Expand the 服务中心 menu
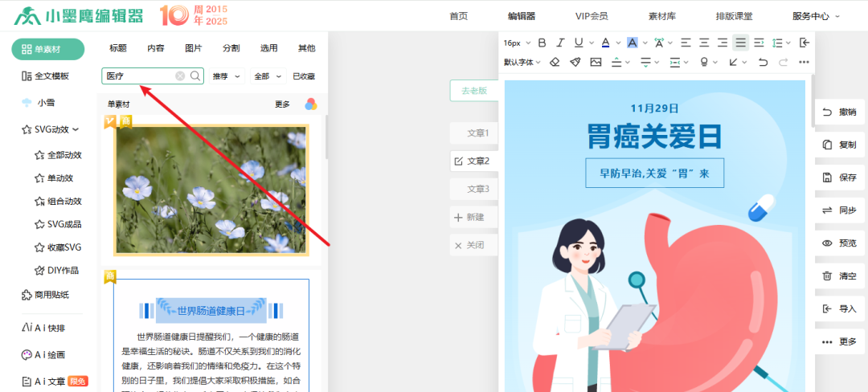Screen dimensions: 868x392 (816, 16)
